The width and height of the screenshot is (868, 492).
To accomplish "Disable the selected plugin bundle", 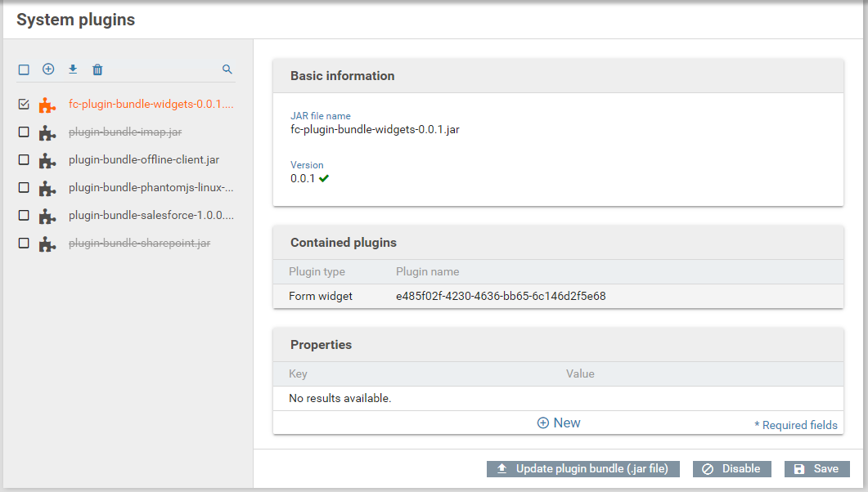I will coord(731,469).
